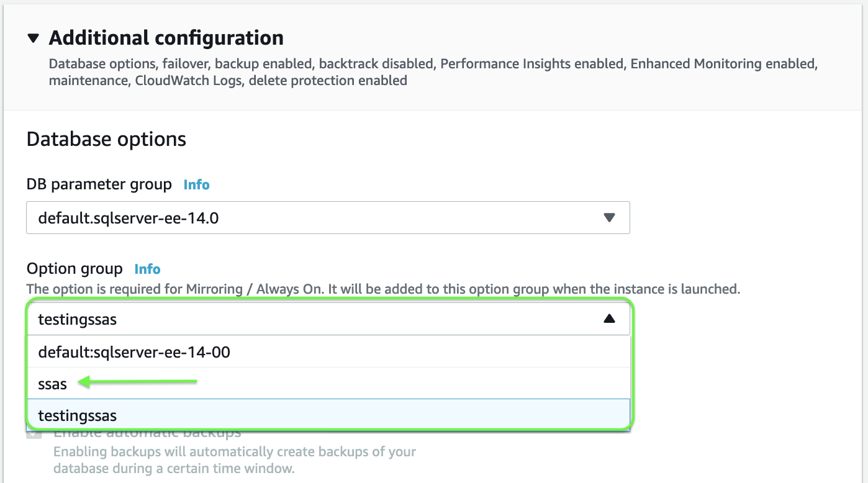The height and width of the screenshot is (483, 868).
Task: Close the Option group dropdown showing testingssas
Action: point(310,319)
